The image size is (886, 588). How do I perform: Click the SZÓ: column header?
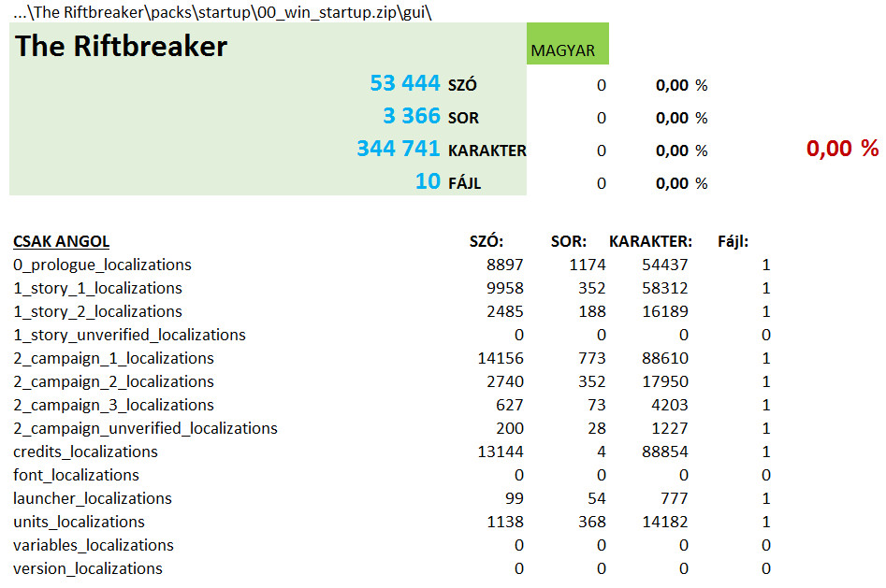point(486,242)
